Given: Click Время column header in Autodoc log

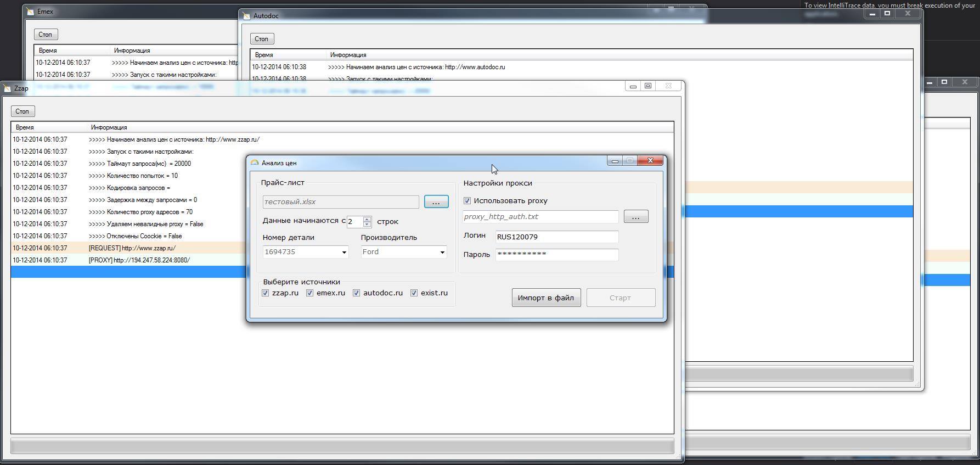Looking at the screenshot, I should tap(288, 55).
